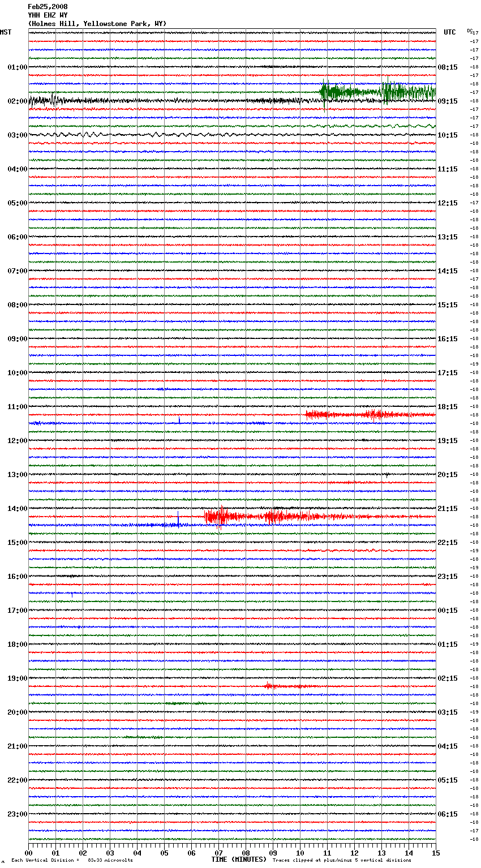Viewport: 481px width, 868px height.
Task: Select the 05:00 MST time label
Action: click(x=18, y=203)
